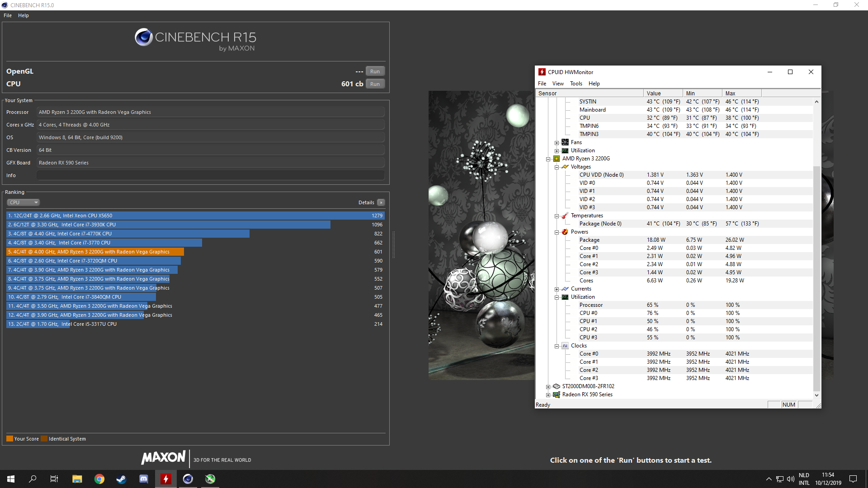Click the HWMonitor scrollbar down arrow
Image resolution: width=868 pixels, height=488 pixels.
coord(816,395)
